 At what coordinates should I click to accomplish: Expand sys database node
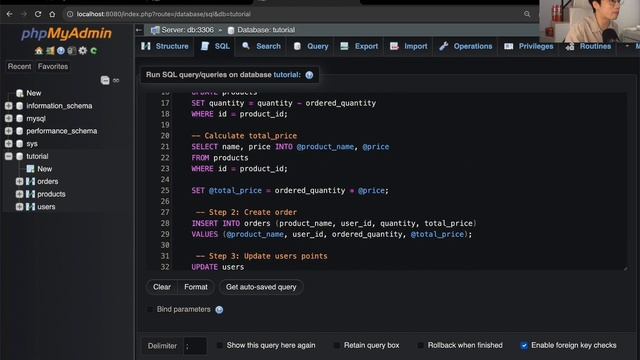9,144
